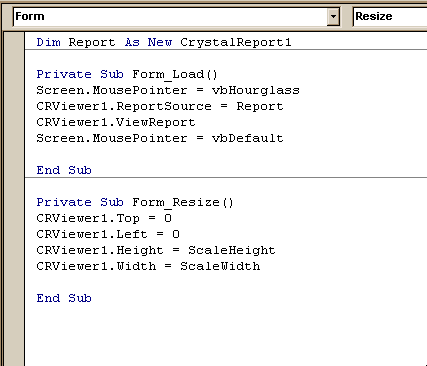Click the CRViewer1.ViewReport line
Screen dimensions: 427x366
[x=116, y=122]
